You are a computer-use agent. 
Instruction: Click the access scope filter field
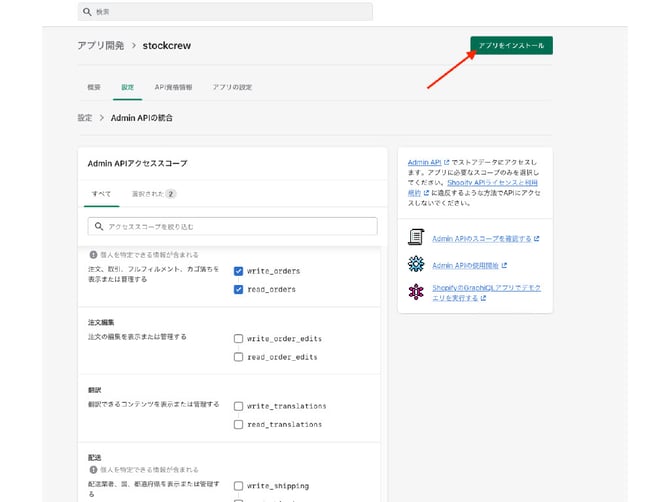pyautogui.click(x=232, y=226)
